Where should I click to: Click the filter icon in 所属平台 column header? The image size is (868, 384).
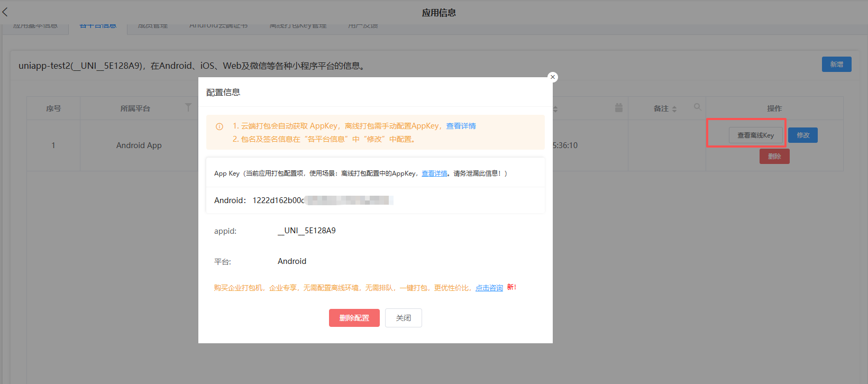188,107
